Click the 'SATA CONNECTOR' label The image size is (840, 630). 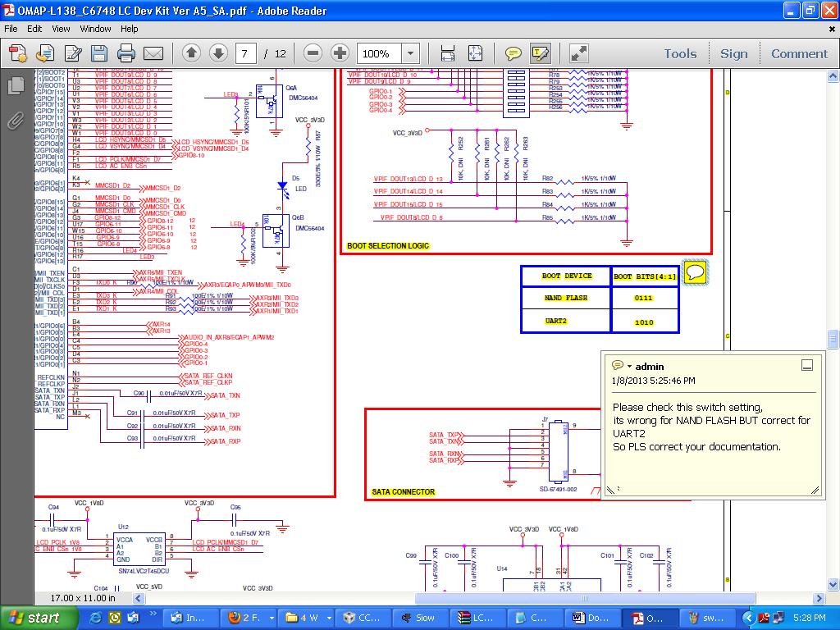[x=403, y=492]
